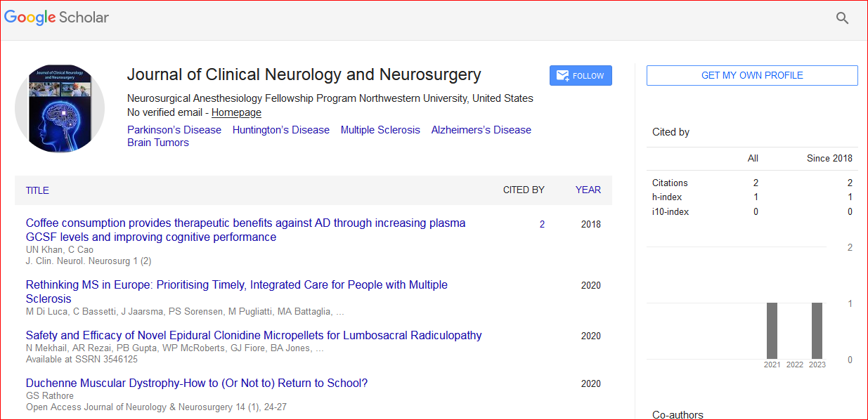This screenshot has width=868, height=420.
Task: Click the Get My Own Profile button
Action: point(752,75)
